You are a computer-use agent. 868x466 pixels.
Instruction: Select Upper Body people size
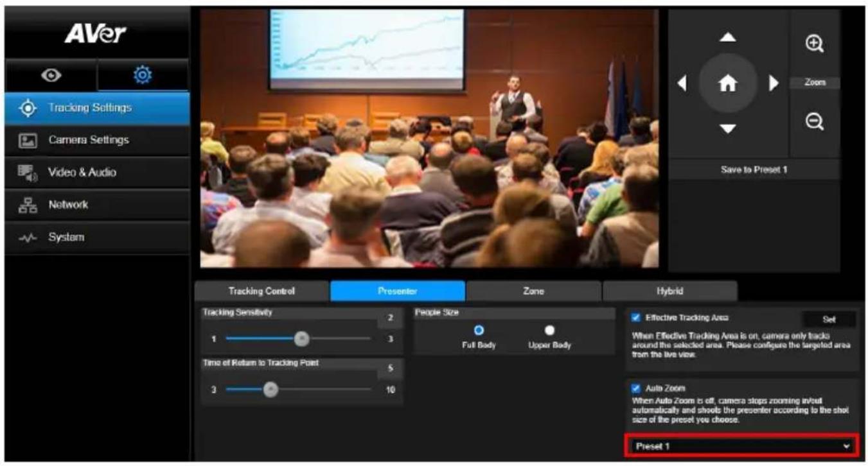(x=549, y=330)
